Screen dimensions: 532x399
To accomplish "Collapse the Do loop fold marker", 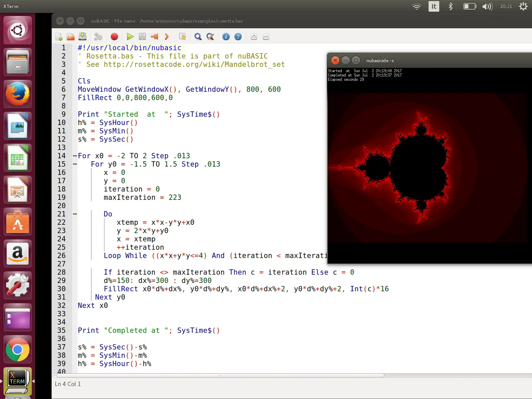I will 75,214.
